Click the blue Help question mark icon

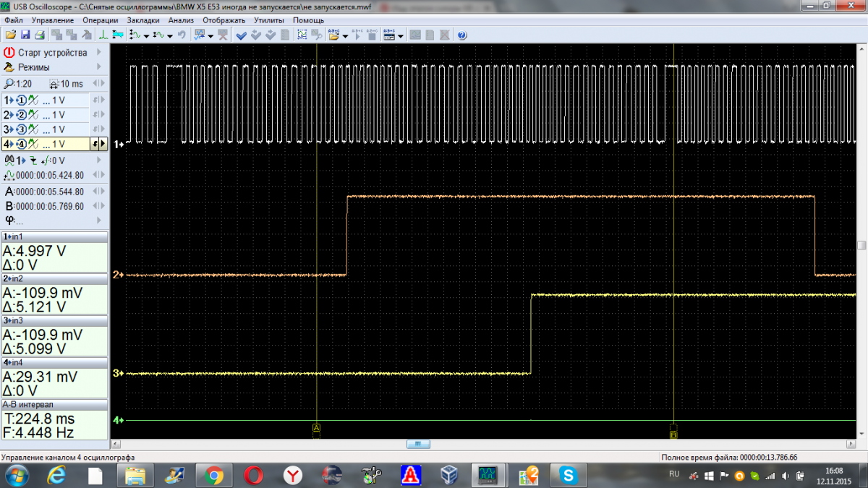click(x=462, y=35)
